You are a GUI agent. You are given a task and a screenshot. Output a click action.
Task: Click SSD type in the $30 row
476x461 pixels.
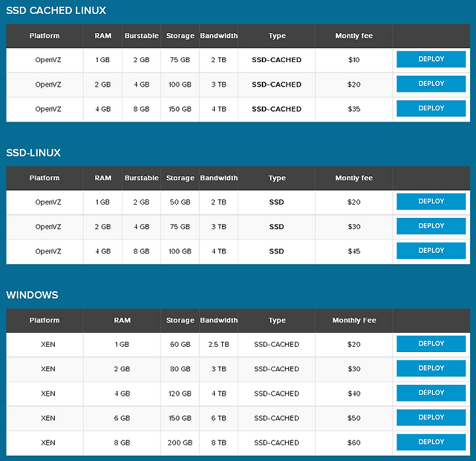(x=276, y=227)
